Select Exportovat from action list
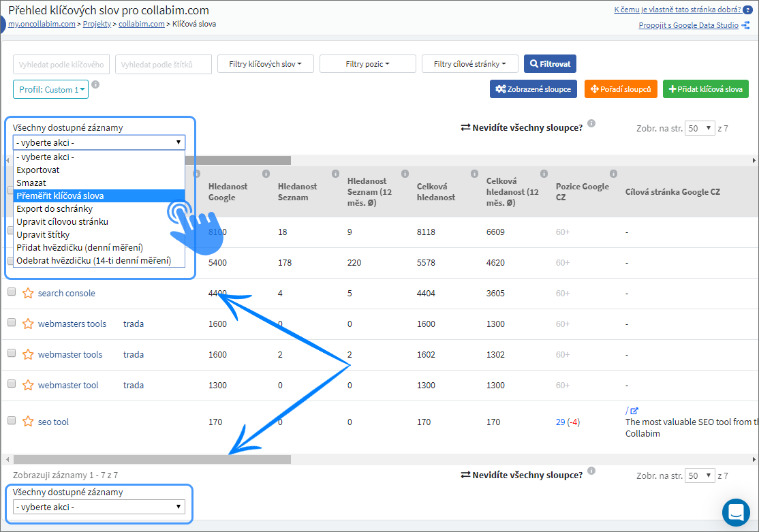The height and width of the screenshot is (532, 759). click(99, 170)
